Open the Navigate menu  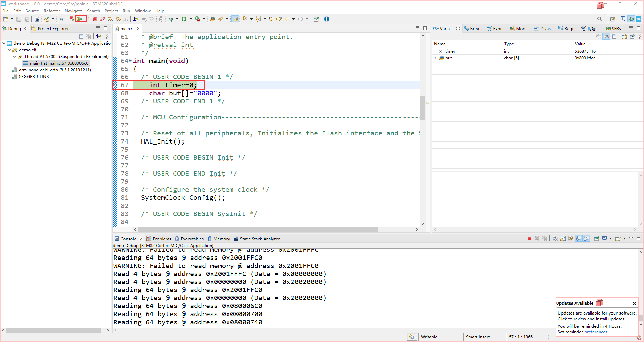point(73,11)
